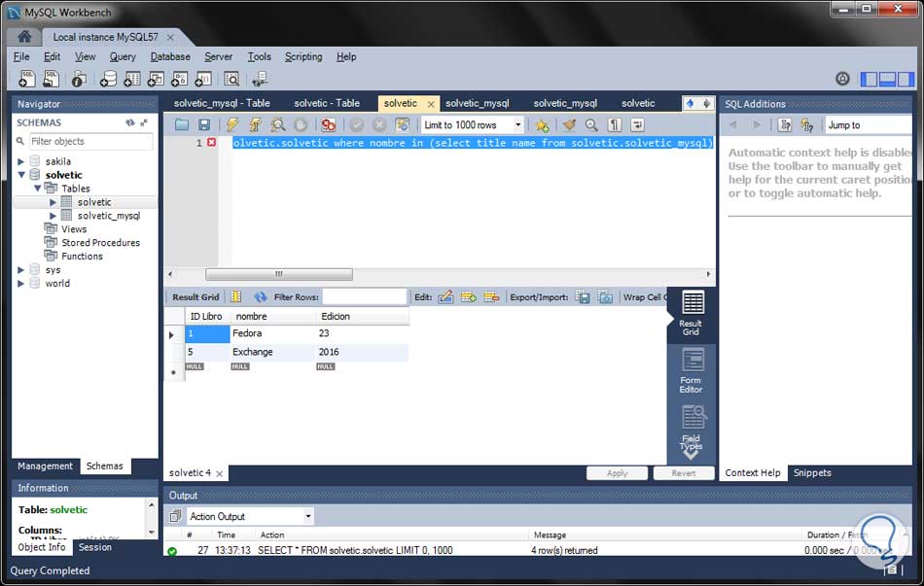Search table data toolbar icon
Viewport: 924px width, 586px height.
pyautogui.click(x=231, y=79)
